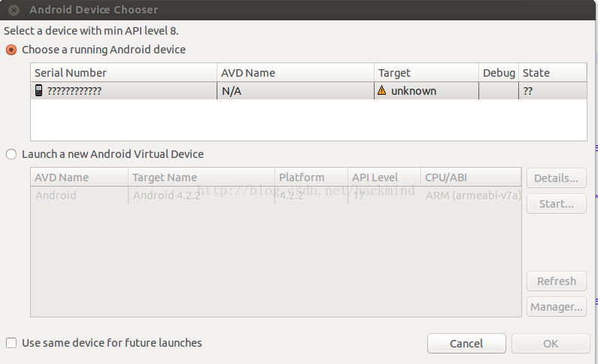598x364 pixels.
Task: Click the Target Name column header
Action: [x=202, y=177]
